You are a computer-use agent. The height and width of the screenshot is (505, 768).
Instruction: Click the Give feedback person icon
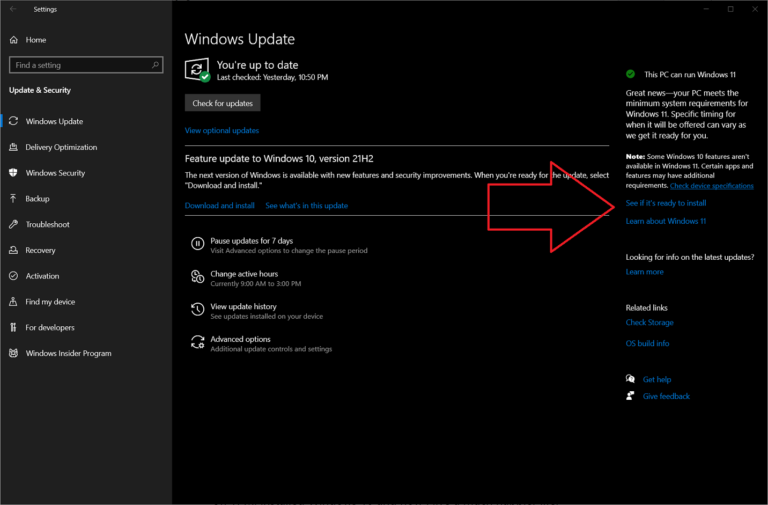pyautogui.click(x=630, y=396)
